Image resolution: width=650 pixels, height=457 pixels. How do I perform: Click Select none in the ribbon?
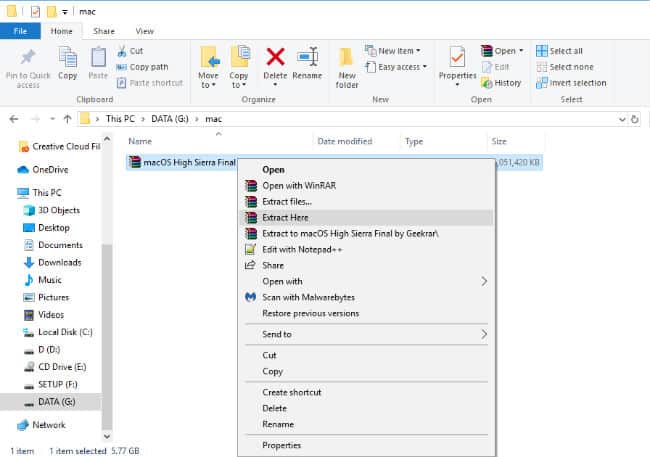[x=565, y=67]
